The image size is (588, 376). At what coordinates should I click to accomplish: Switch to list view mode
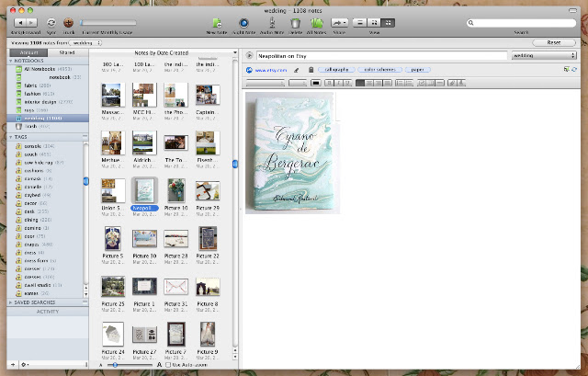(359, 23)
